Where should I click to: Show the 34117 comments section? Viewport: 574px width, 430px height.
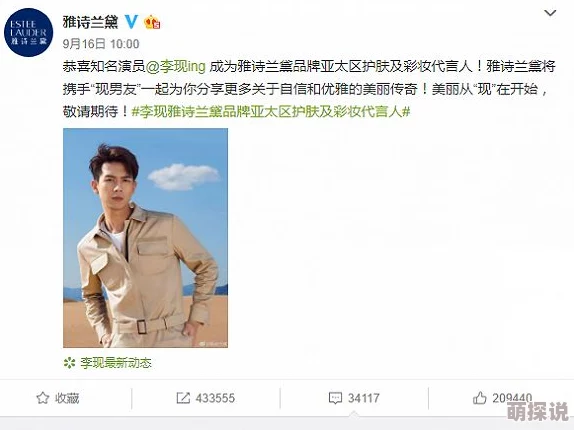[x=364, y=398]
